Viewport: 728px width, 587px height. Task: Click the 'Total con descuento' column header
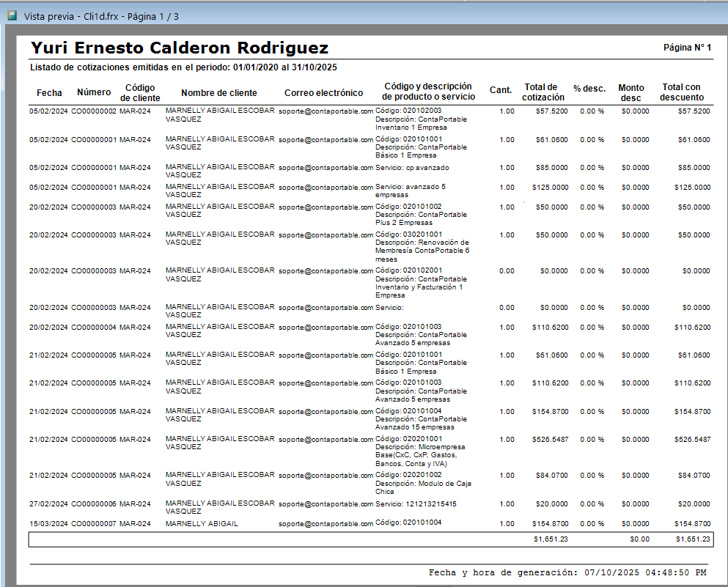point(682,92)
